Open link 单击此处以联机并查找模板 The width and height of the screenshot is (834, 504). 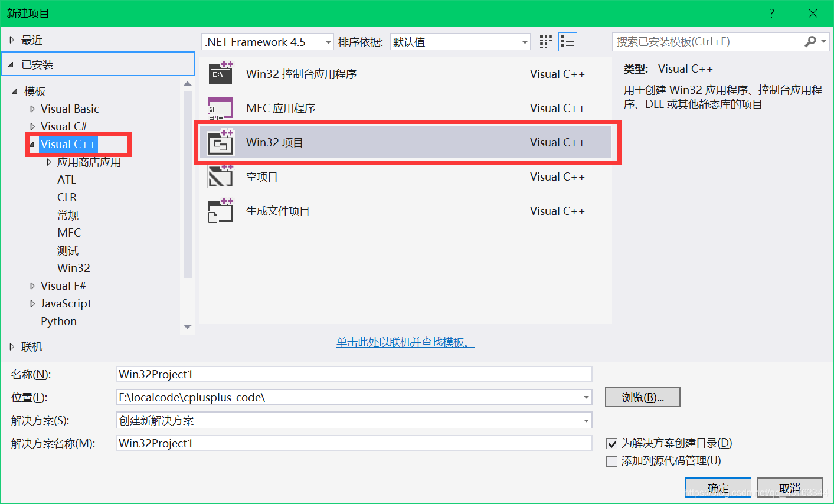tap(405, 342)
